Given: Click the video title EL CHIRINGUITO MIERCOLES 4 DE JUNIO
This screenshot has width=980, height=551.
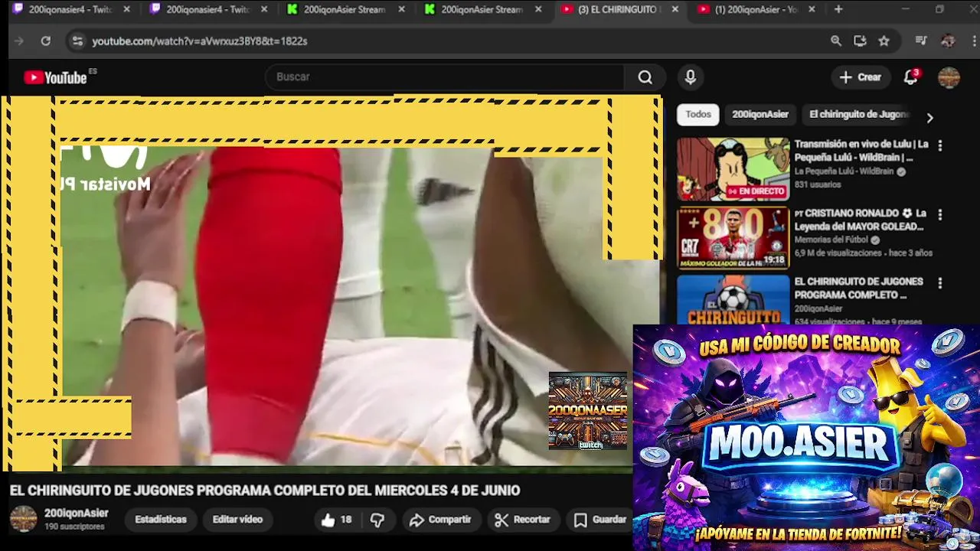Looking at the screenshot, I should pyautogui.click(x=265, y=491).
